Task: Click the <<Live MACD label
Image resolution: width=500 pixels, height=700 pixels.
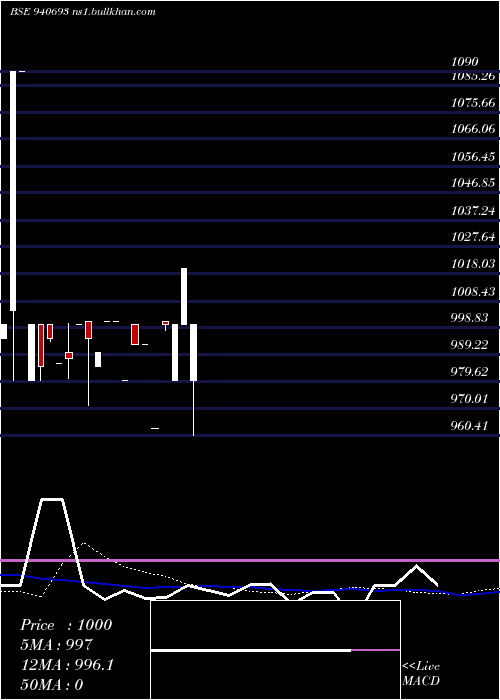Action: (x=421, y=674)
